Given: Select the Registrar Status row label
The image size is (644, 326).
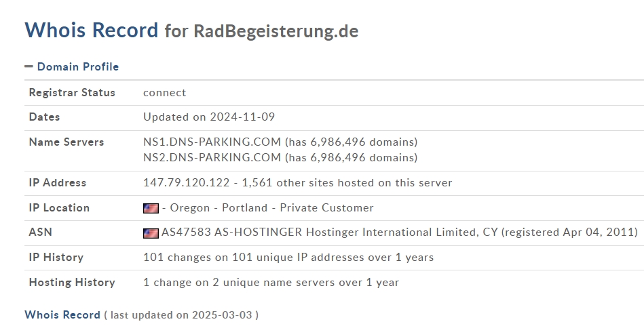Looking at the screenshot, I should [72, 93].
